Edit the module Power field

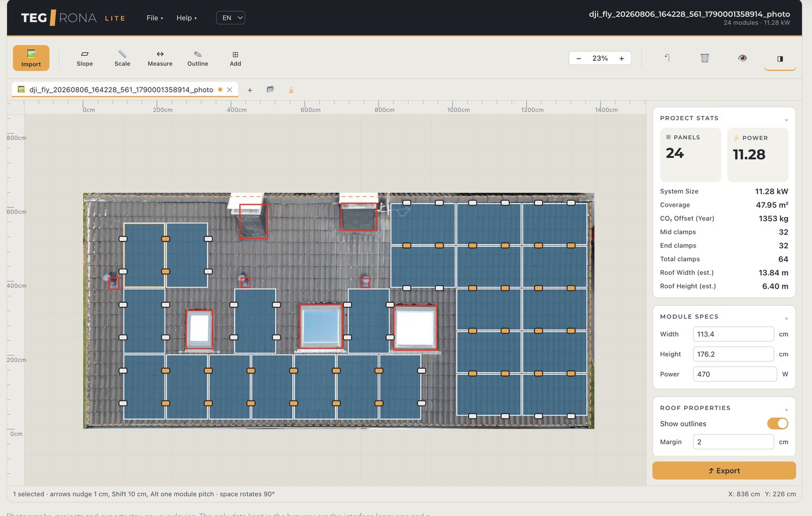coord(735,374)
